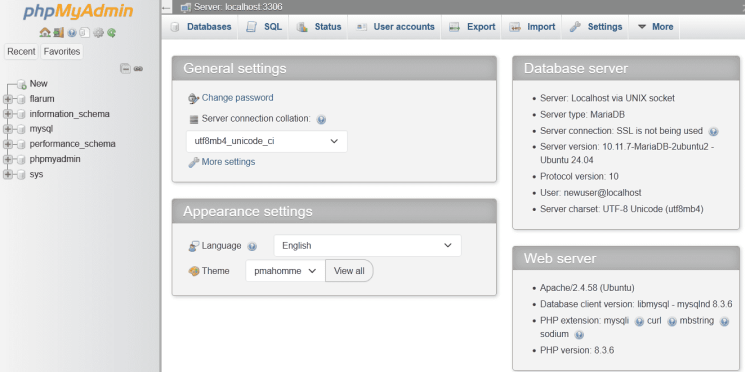Viewport: 745px width, 372px height.
Task: Select the phpmyadmin database name
Action: [x=55, y=159]
